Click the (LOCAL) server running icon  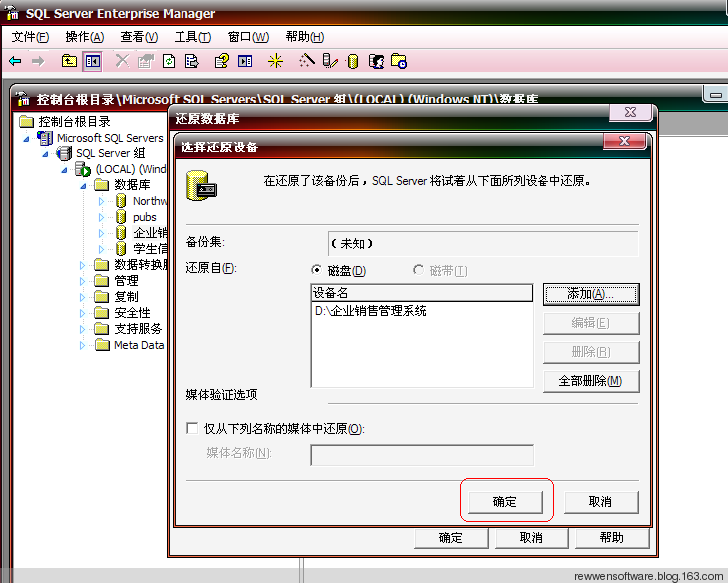point(83,169)
